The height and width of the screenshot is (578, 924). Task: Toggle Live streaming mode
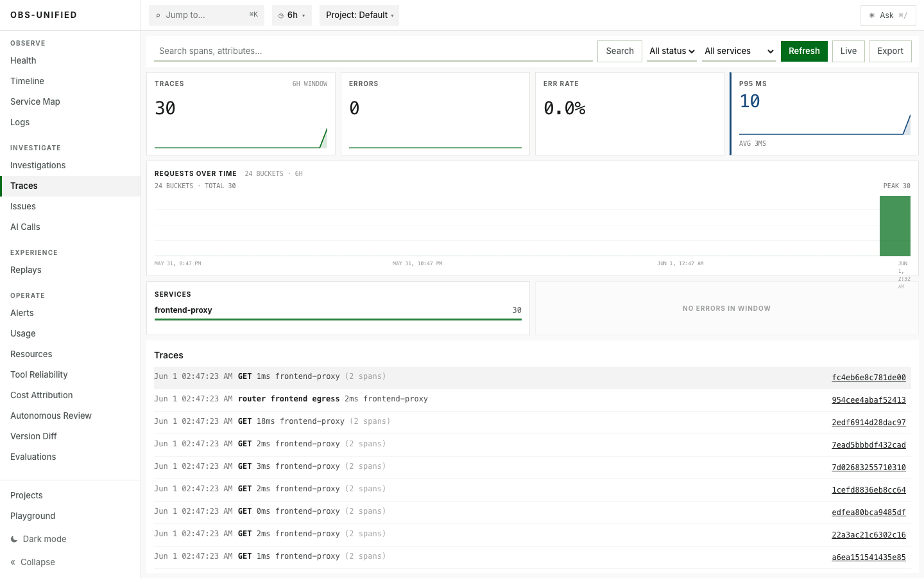(848, 51)
